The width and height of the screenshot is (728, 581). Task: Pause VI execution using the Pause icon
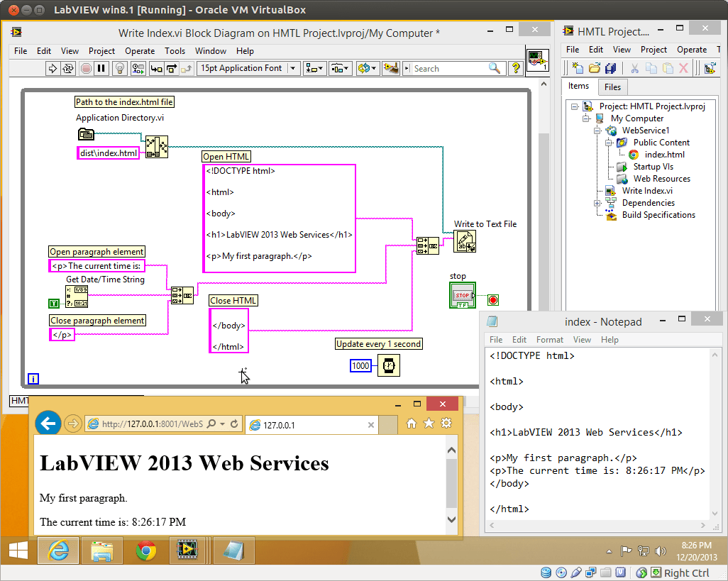[99, 69]
